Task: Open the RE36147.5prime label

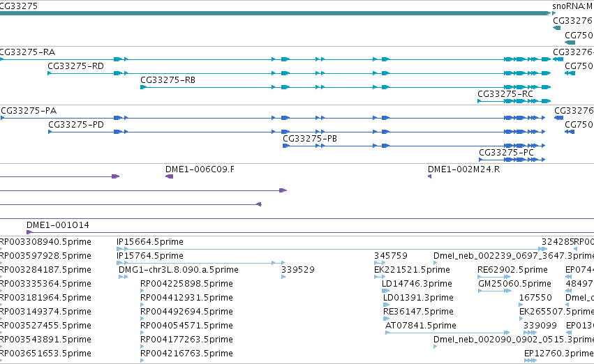Action: 418,312
